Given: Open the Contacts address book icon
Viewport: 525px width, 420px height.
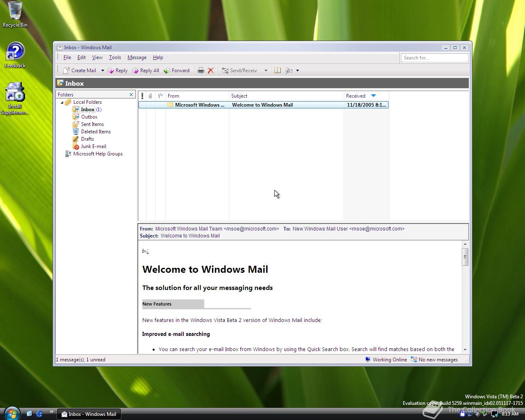Looking at the screenshot, I should click(278, 71).
